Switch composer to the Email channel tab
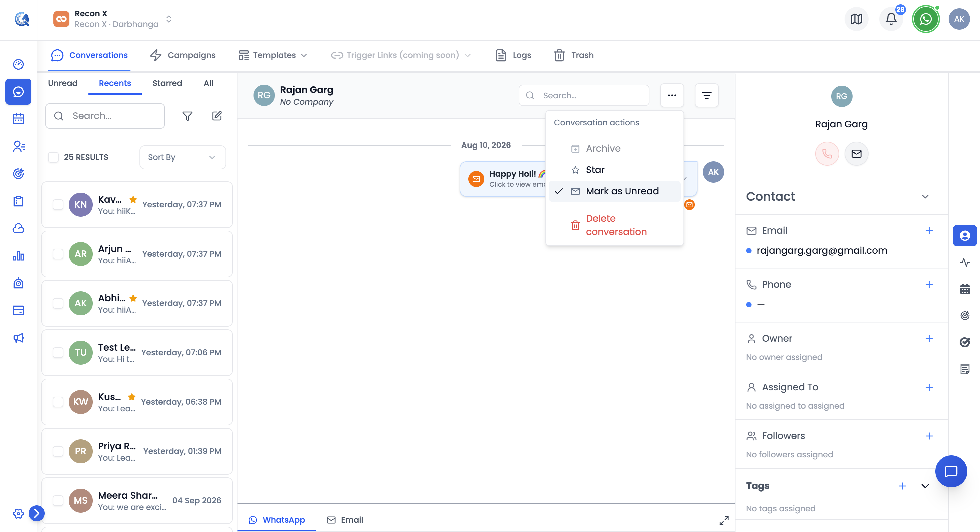 [x=345, y=520]
